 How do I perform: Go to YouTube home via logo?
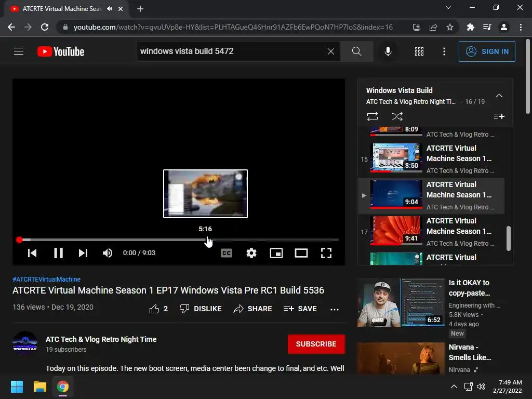coord(61,51)
